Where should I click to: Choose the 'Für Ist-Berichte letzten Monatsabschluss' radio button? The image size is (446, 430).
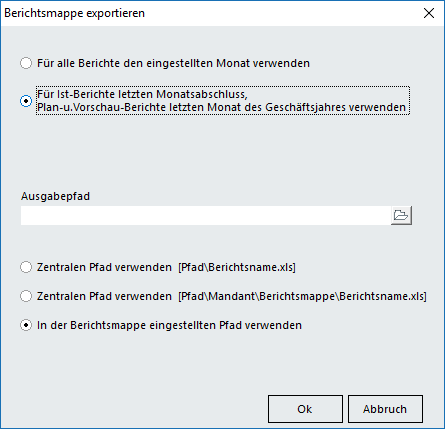pyautogui.click(x=26, y=101)
